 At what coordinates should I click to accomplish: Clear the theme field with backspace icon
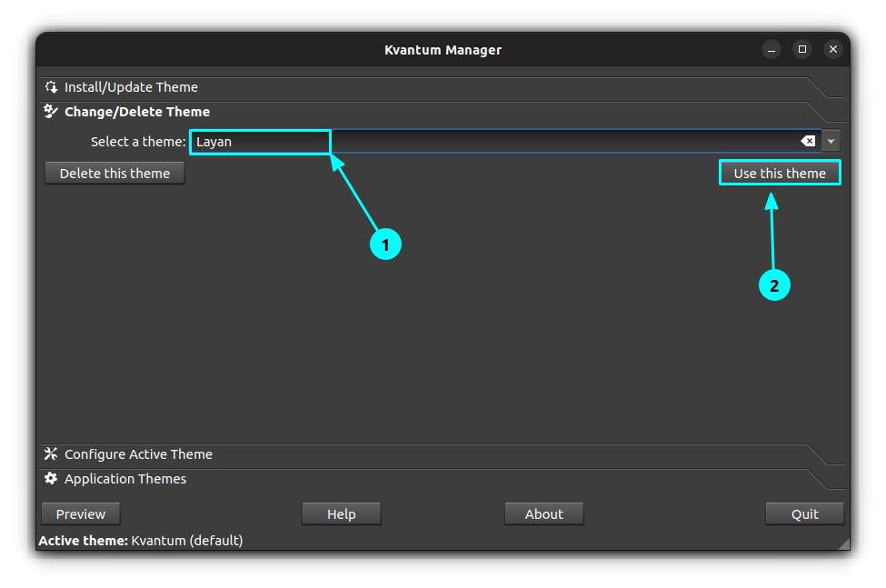808,141
